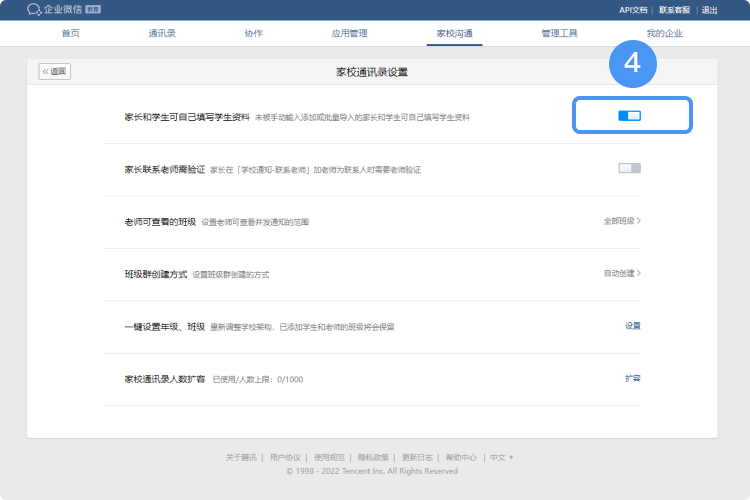Open the 协作 tab

pos(253,33)
